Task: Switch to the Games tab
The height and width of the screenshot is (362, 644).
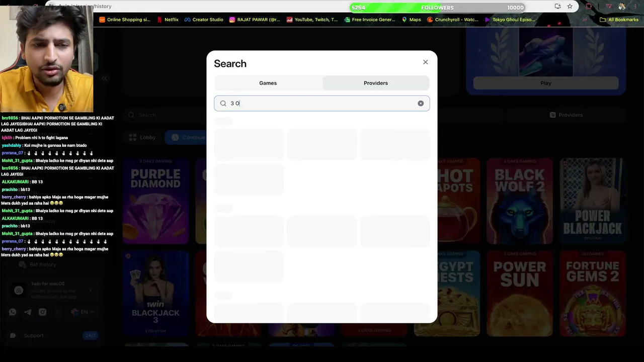Action: 268,83
